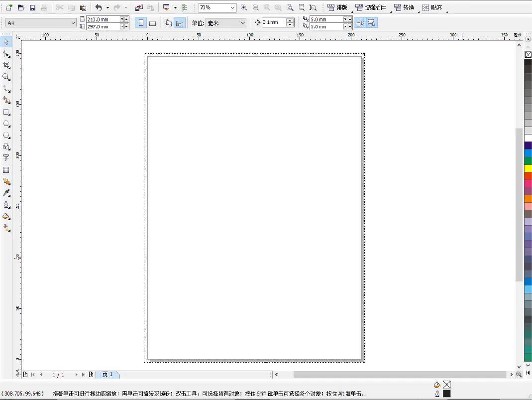Pick the red color swatch in palette

[x=528, y=175]
